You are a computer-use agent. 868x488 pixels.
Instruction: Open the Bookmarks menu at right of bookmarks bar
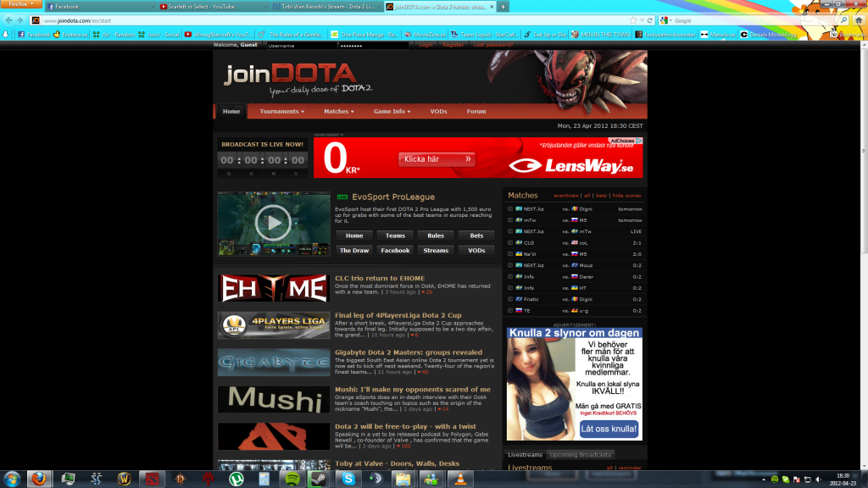pyautogui.click(x=848, y=34)
